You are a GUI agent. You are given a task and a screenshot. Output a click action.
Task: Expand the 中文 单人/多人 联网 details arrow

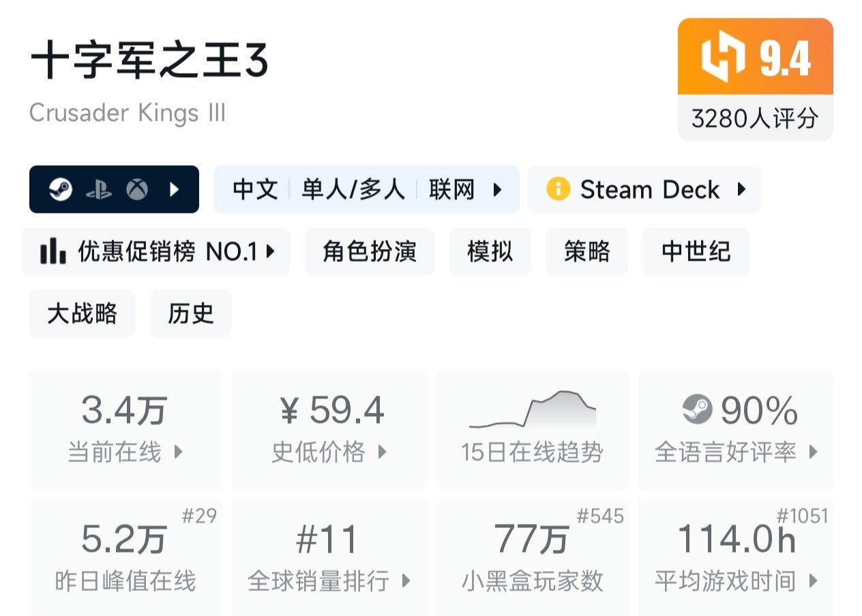497,189
